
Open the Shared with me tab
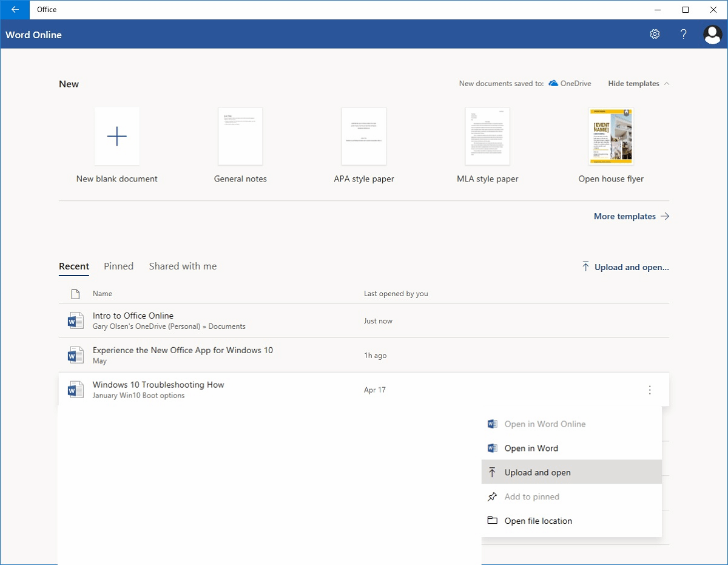(x=183, y=266)
